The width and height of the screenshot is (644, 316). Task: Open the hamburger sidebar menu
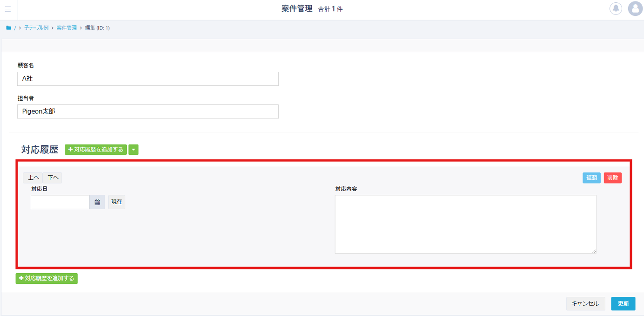click(8, 9)
